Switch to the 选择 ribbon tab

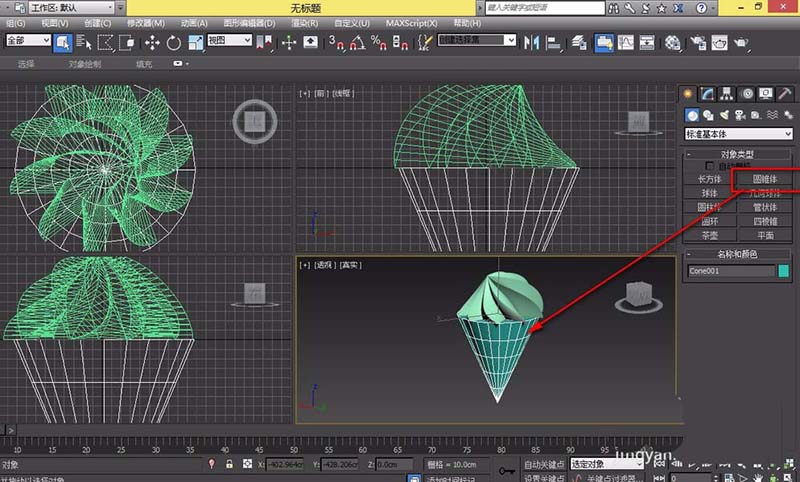[26, 64]
